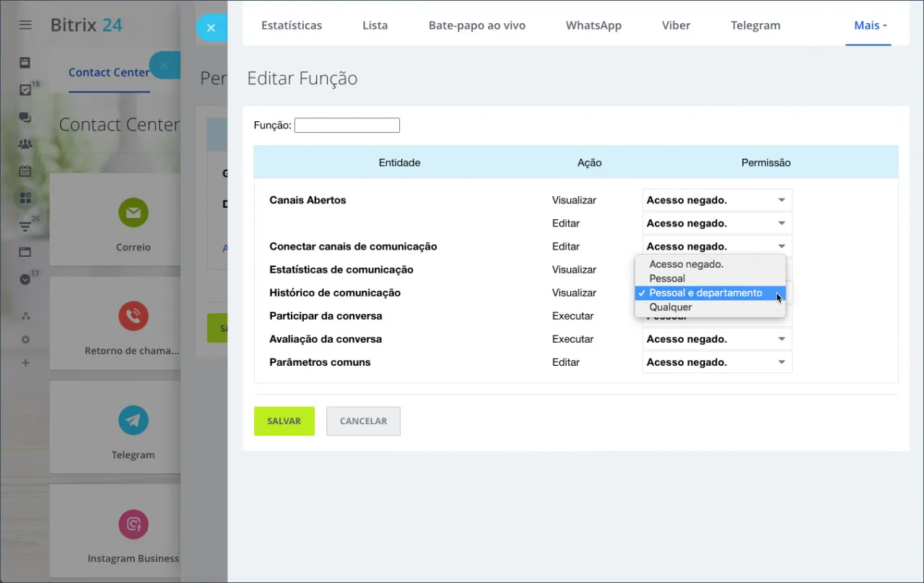Open the settings gear in sidebar
The width and height of the screenshot is (924, 583).
(25, 339)
